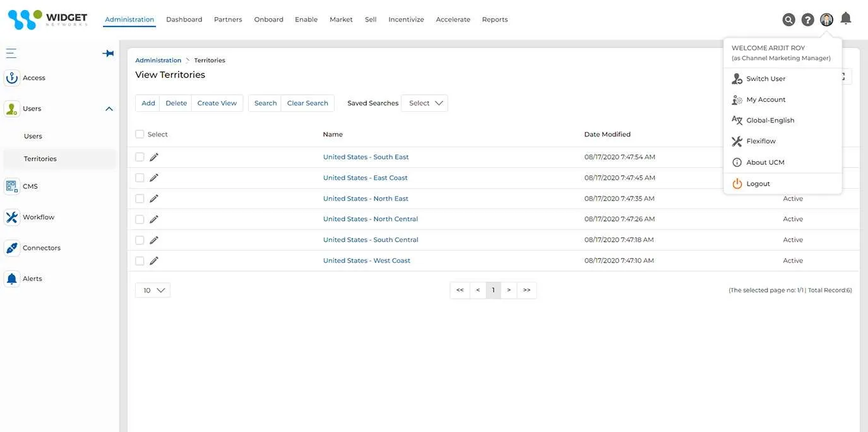Select the United States - West Coast checkbox
The height and width of the screenshot is (432, 868).
pos(140,261)
